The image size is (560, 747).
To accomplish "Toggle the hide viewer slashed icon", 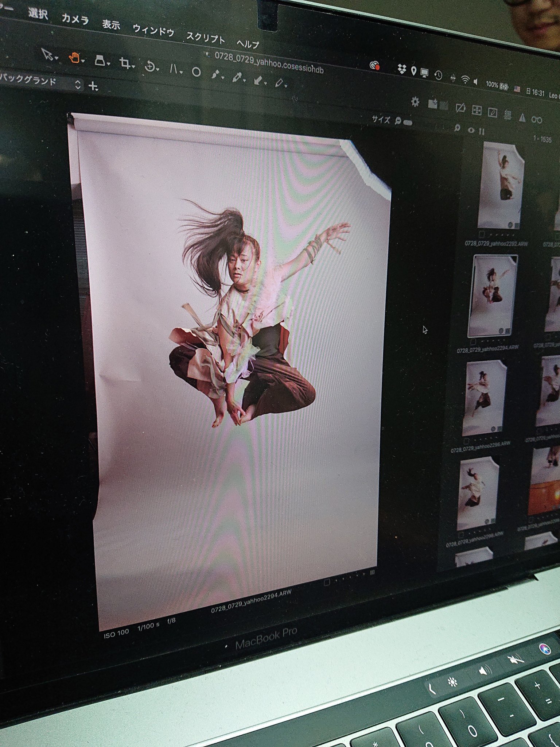I will [461, 108].
